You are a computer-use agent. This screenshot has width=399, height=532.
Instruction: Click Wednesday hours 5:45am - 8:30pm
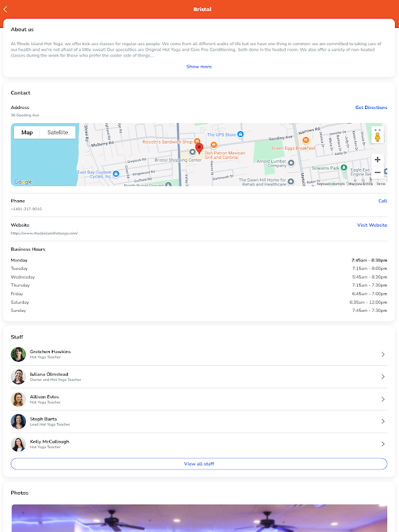[x=370, y=277]
